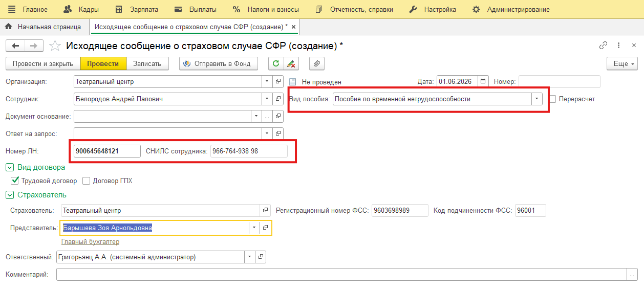Viewport: 644px width, 291px height.
Task: Expand the Ответ на запрос dropdown
Action: pos(267,133)
